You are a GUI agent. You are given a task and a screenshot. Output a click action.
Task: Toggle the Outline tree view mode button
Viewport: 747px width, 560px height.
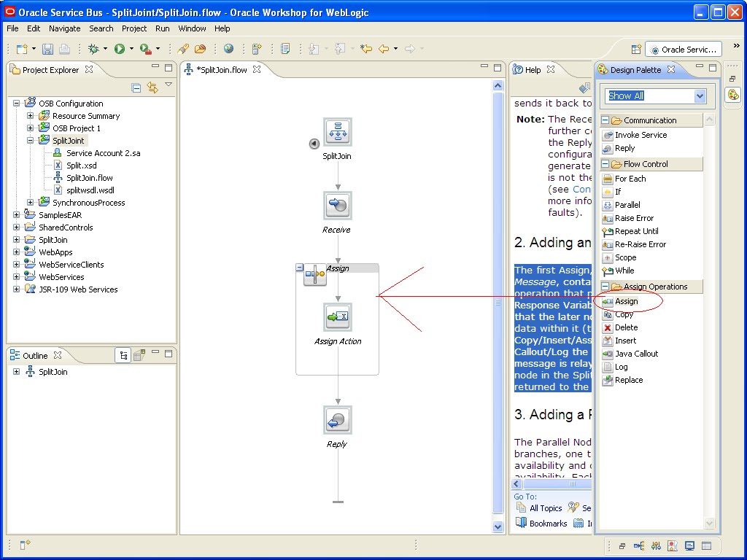pyautogui.click(x=123, y=355)
